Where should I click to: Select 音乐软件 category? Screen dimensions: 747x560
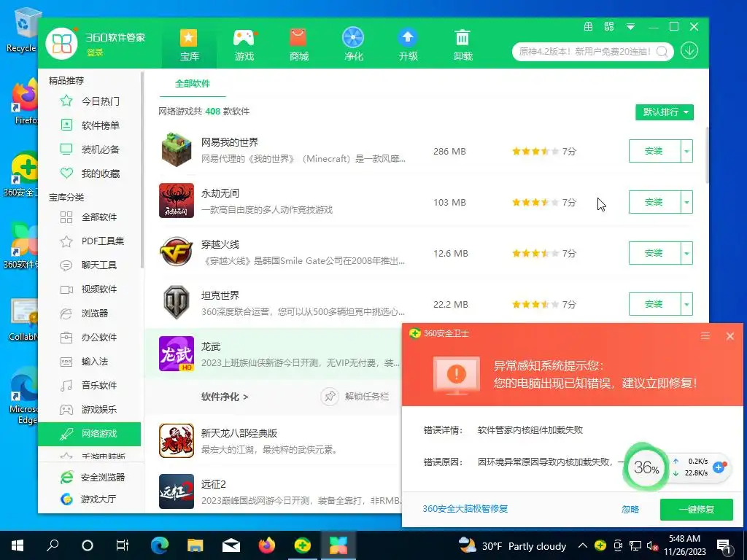coord(90,385)
